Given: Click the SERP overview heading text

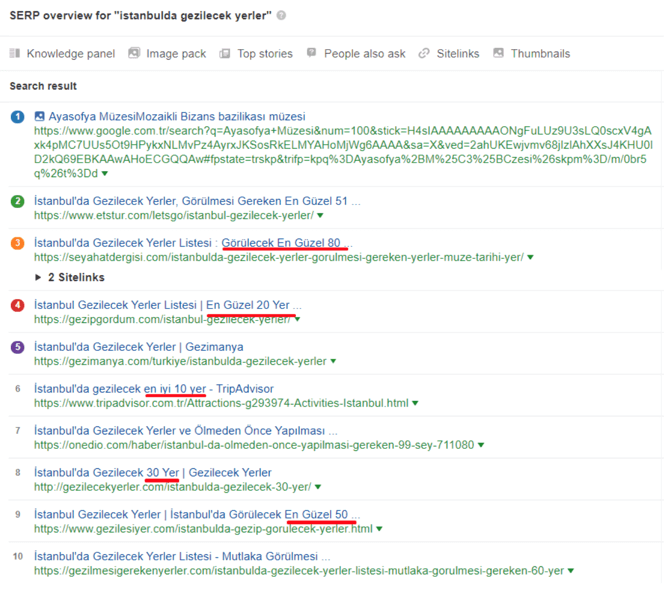Looking at the screenshot, I should [x=141, y=16].
